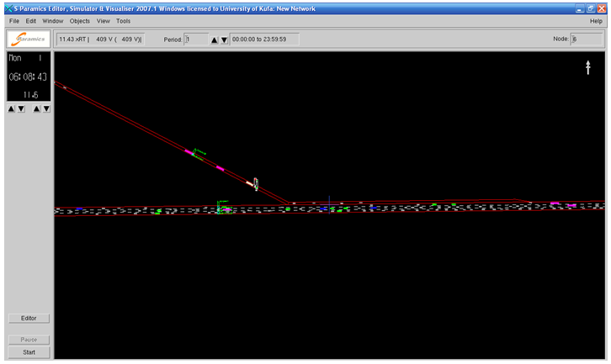611x364 pixels.
Task: Click the magenta vehicle at right end of highway
Action: click(555, 203)
